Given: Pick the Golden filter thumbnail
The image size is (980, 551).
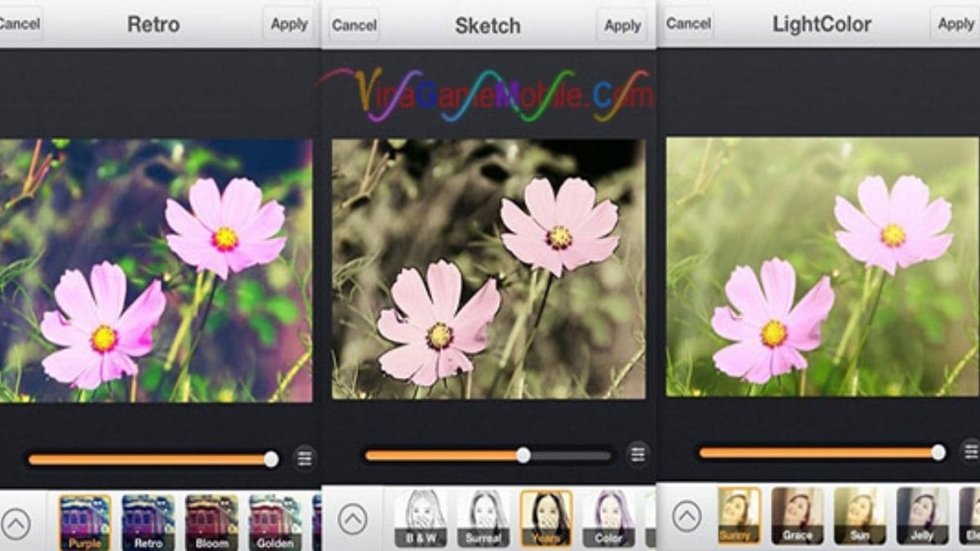Looking at the screenshot, I should (274, 522).
